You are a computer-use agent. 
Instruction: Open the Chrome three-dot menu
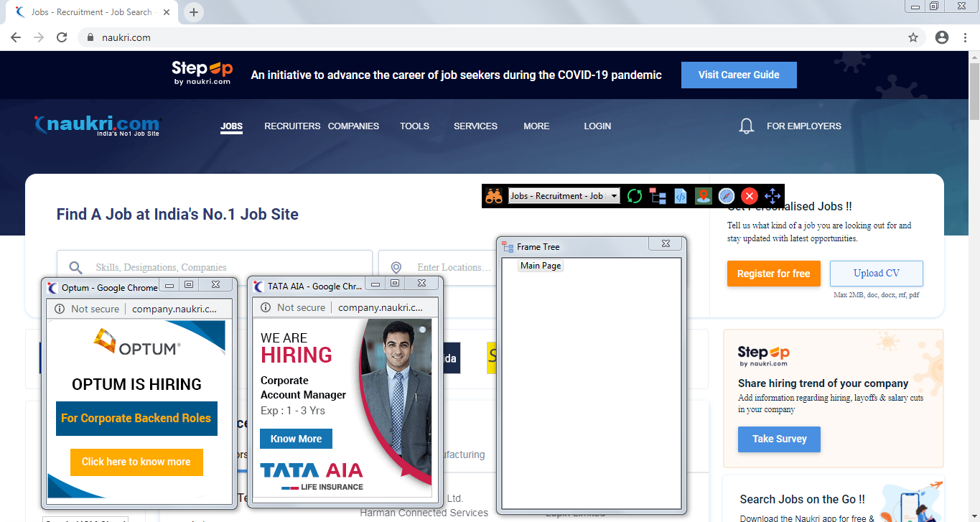click(965, 37)
